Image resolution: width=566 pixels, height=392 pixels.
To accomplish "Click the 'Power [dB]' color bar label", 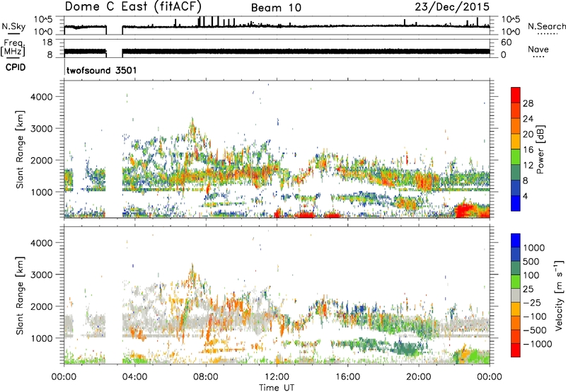I will coord(540,149).
